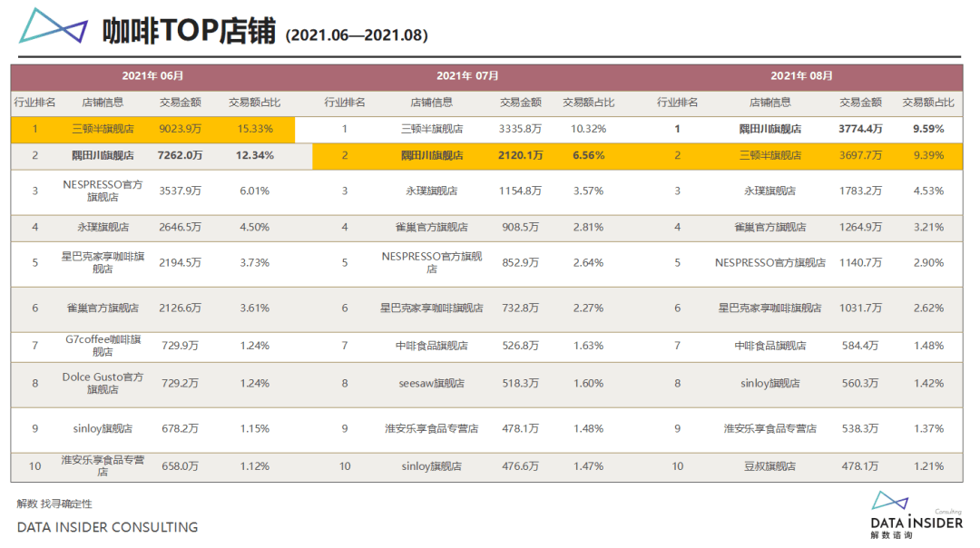980x548 pixels.
Task: Select the amount 2126.6万
Action: (x=180, y=308)
